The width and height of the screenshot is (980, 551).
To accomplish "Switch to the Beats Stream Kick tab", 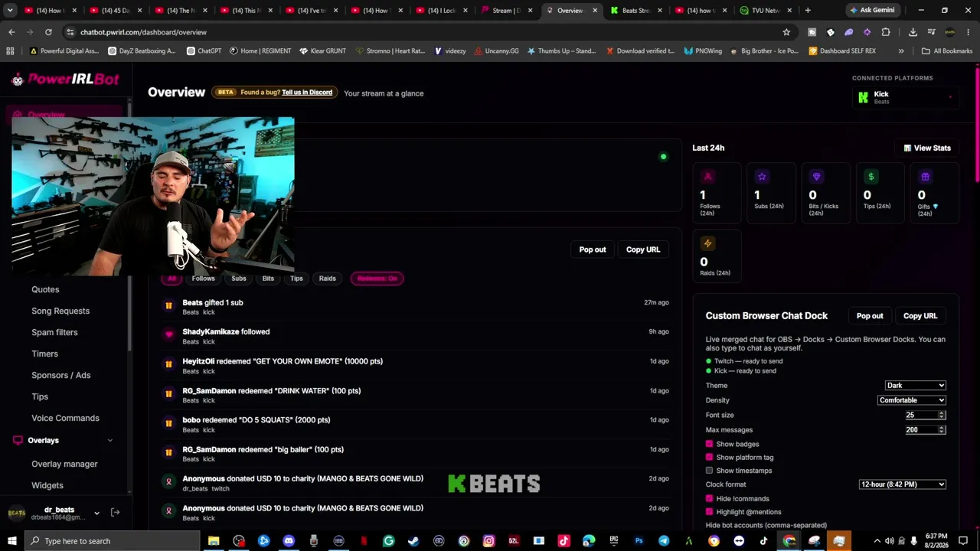I will [635, 11].
